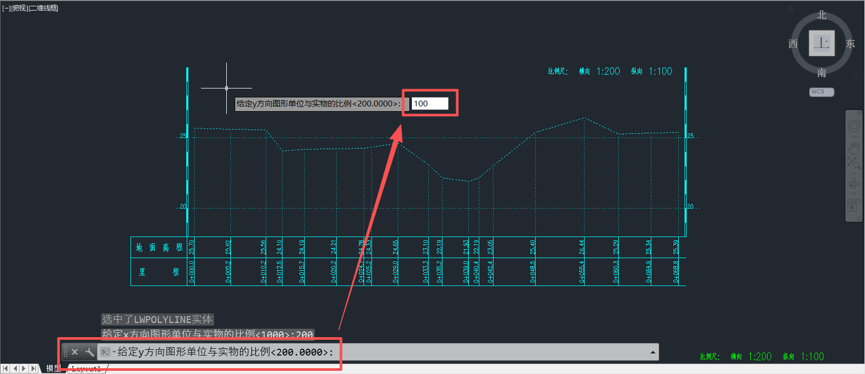Open the WCS coordinate dropdown
Screen dimensions: 865x374
[821, 92]
